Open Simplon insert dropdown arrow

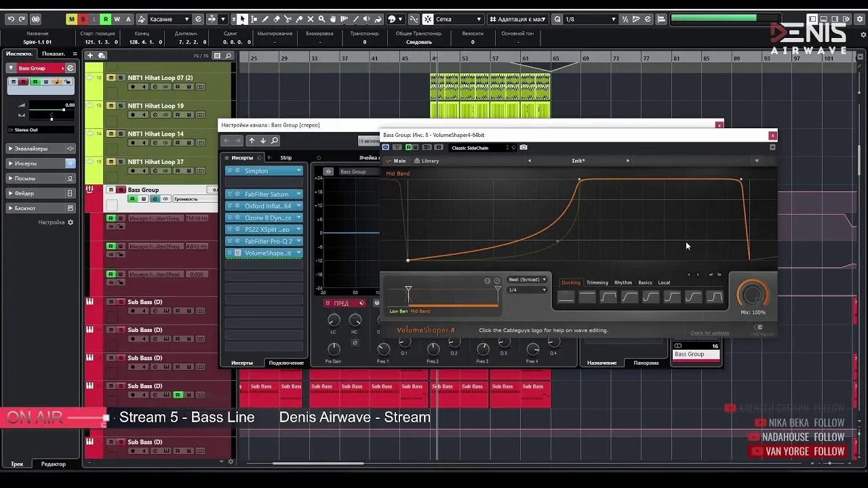pyautogui.click(x=298, y=171)
